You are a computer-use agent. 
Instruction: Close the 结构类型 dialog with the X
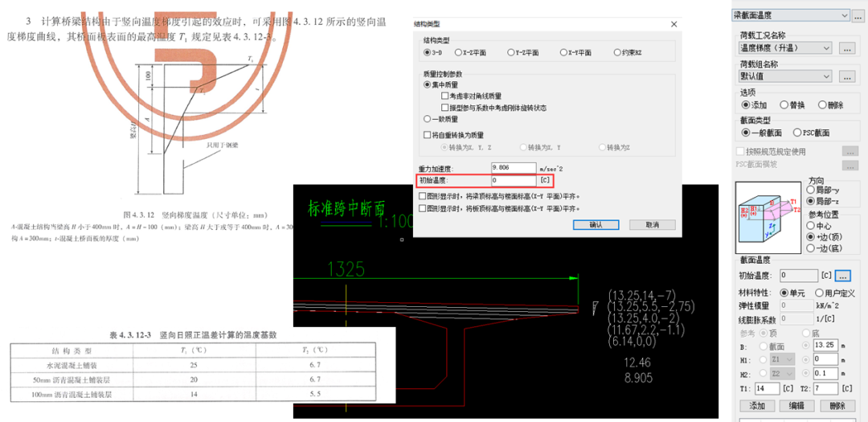pyautogui.click(x=674, y=24)
